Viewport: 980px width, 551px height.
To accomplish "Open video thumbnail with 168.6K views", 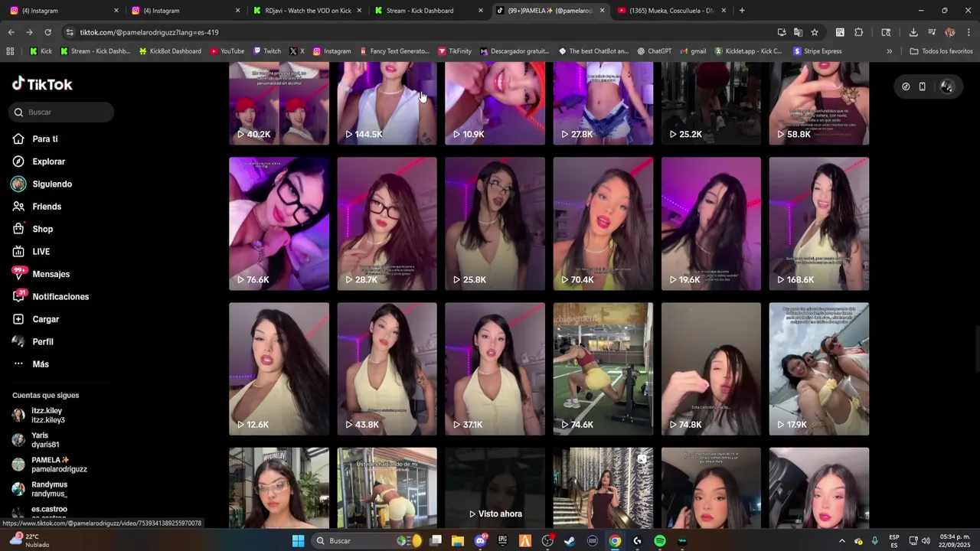I will point(819,223).
